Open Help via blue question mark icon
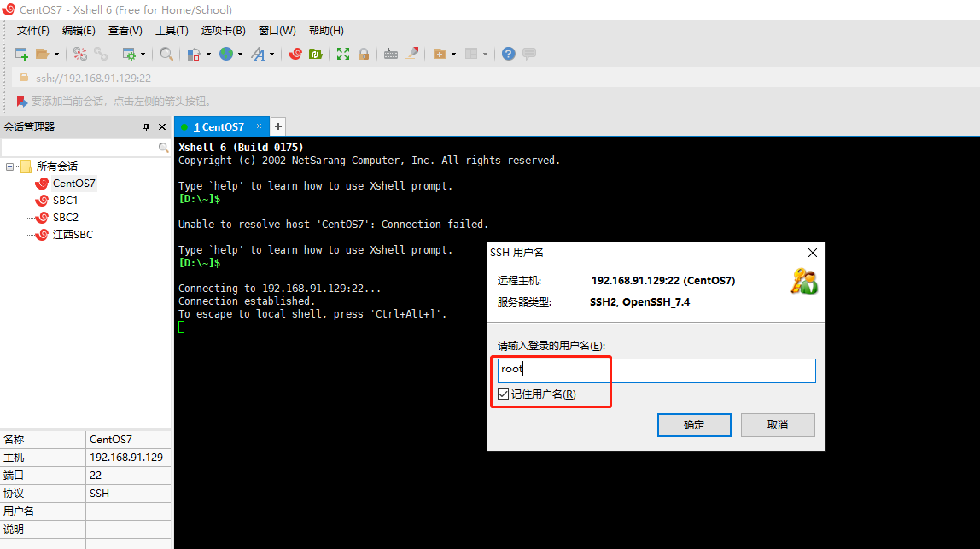The image size is (980, 549). tap(509, 55)
